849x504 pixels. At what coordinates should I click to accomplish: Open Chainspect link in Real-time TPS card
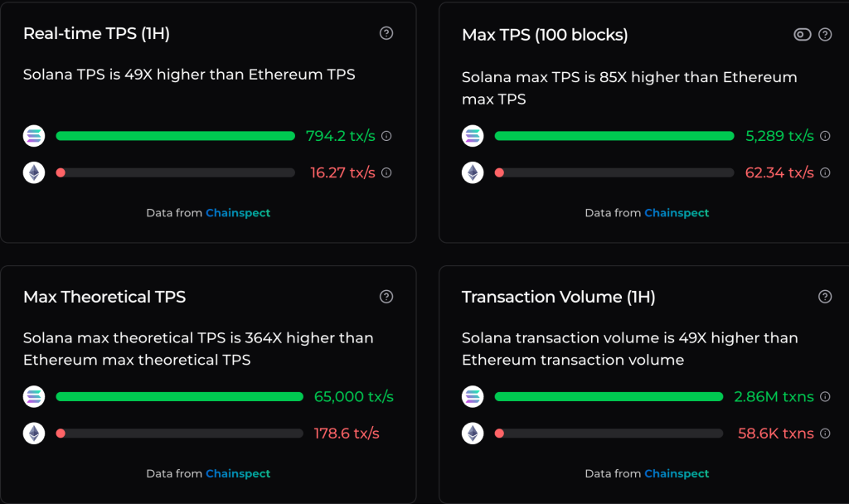pos(238,213)
